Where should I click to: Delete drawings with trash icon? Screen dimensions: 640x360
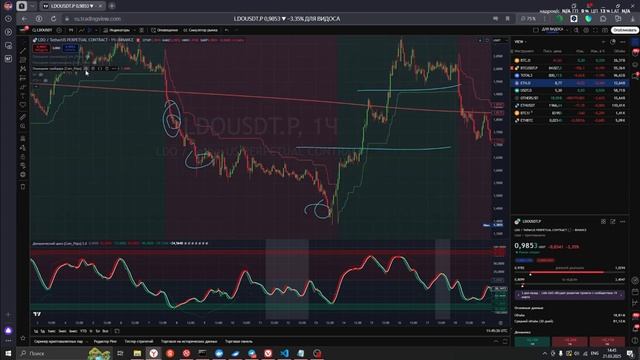coord(23,187)
